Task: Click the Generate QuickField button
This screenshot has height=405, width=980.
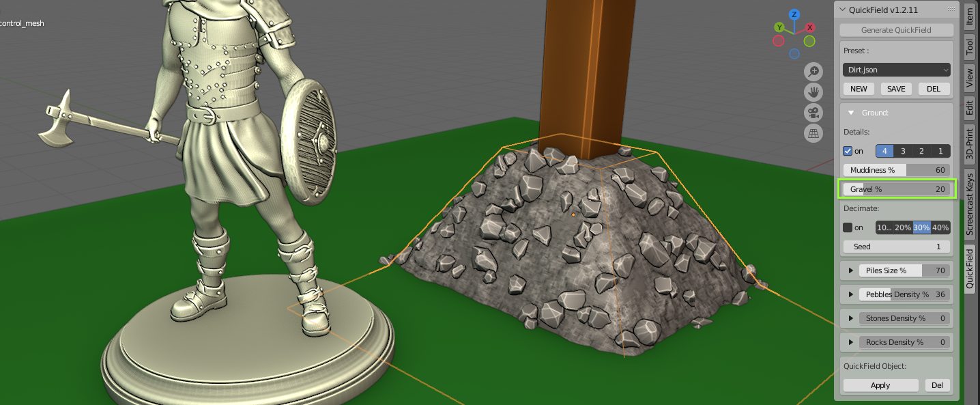Action: coord(896,30)
